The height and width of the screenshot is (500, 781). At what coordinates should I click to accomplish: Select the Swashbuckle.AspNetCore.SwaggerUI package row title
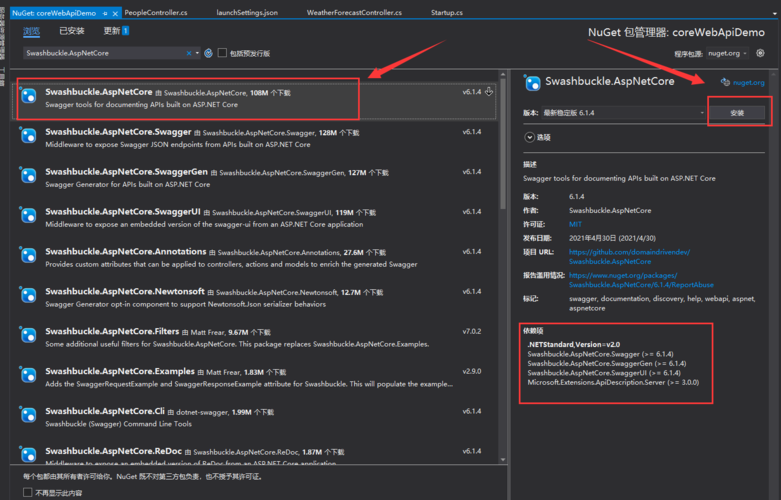point(123,211)
